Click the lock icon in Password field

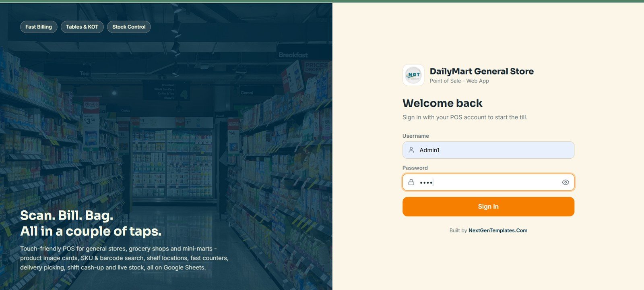pos(411,182)
